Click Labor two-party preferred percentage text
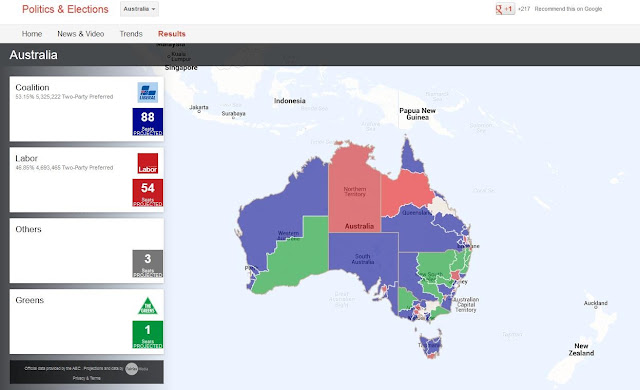The height and width of the screenshot is (390, 640). (64, 168)
